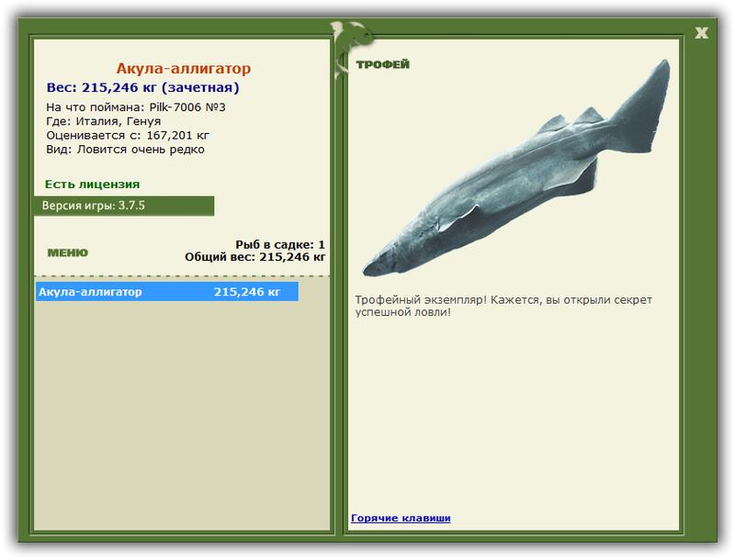The width and height of the screenshot is (735, 560).
Task: Open the Горячие клавиши link
Action: click(401, 518)
